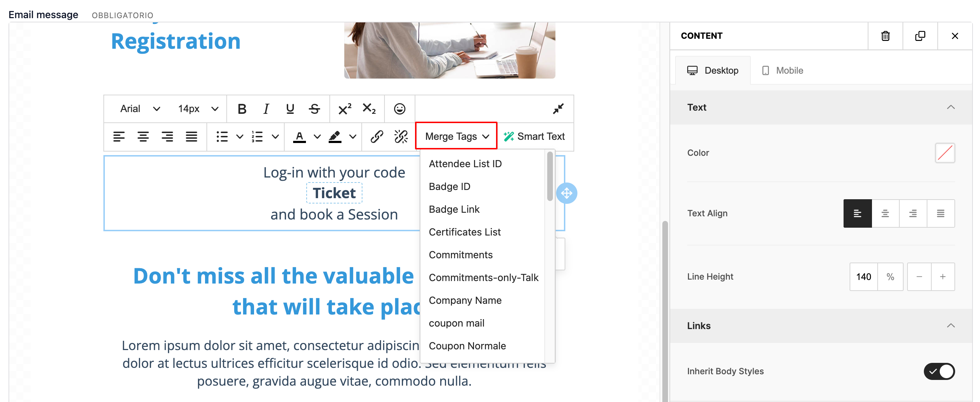Set Text Align to right in panel
The height and width of the screenshot is (402, 980).
[x=912, y=213]
